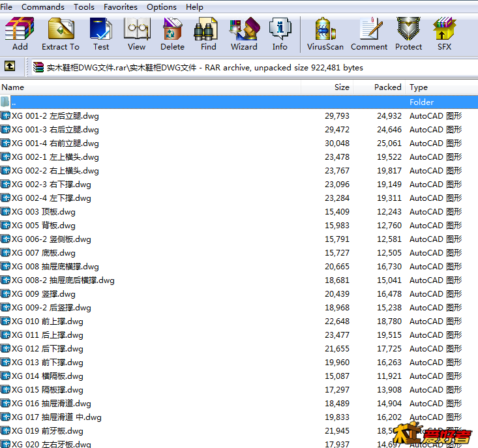This screenshot has height=448, width=478.
Task: Click size value 22,648
Action: point(337,321)
